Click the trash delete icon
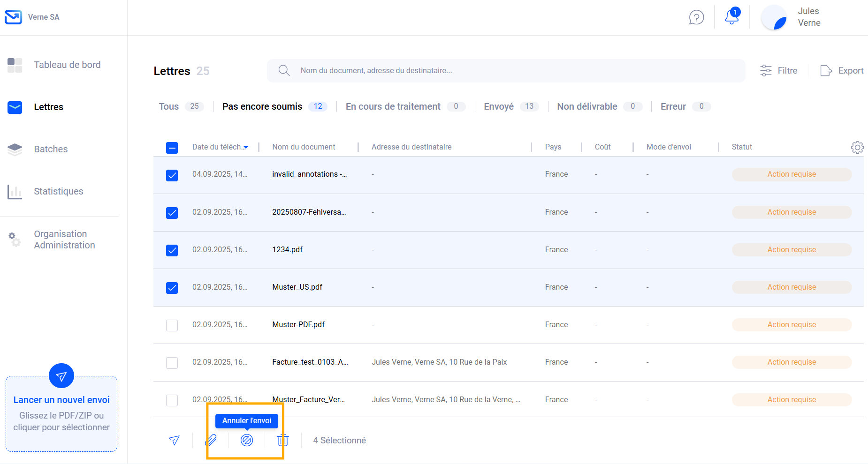This screenshot has width=868, height=464. coord(282,440)
